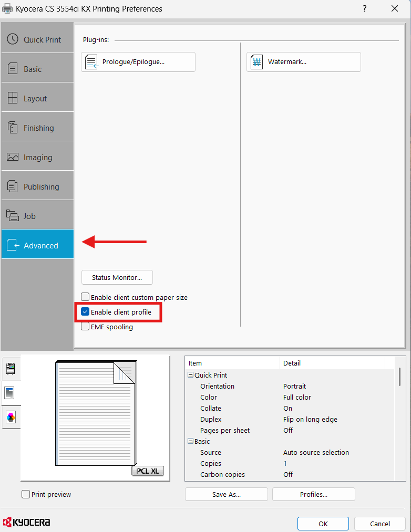Image resolution: width=411 pixels, height=532 pixels.
Task: Show the page layout preview icon
Action: point(9,393)
